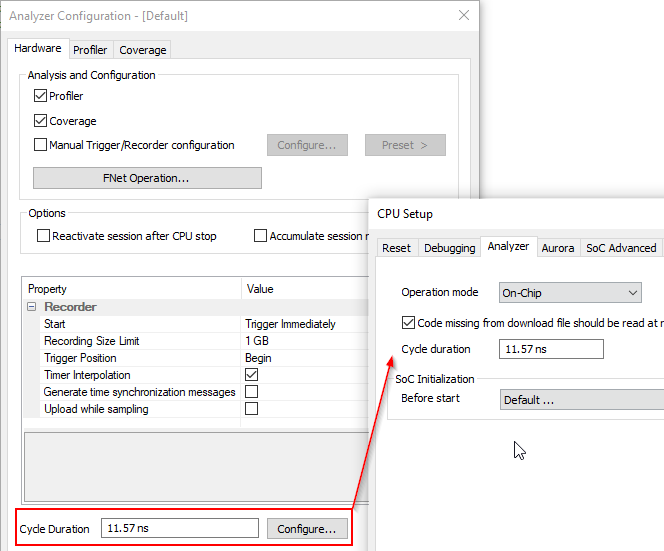Enable Manual Trigger/Recorder configuration
The height and width of the screenshot is (551, 664).
click(x=41, y=145)
